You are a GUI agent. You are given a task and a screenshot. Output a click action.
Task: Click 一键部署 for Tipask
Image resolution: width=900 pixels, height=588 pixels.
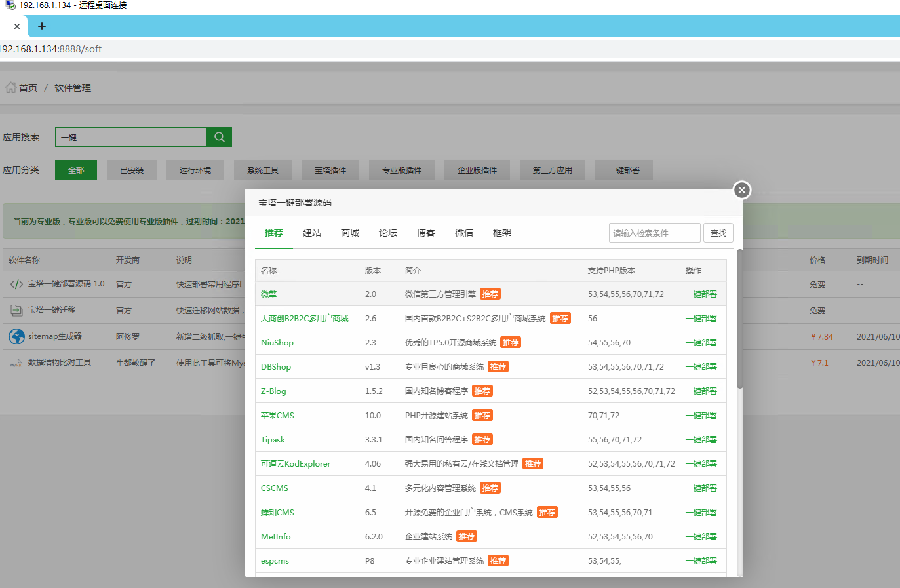[701, 440]
